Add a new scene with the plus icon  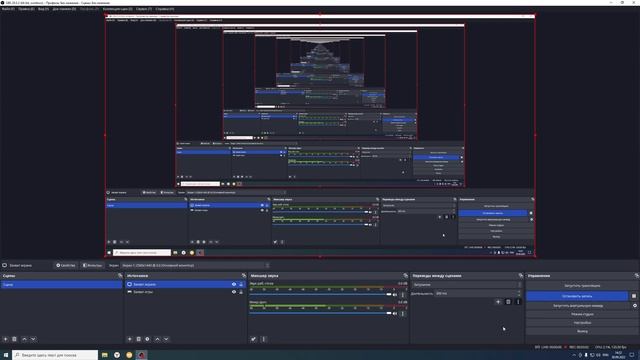(x=5, y=339)
